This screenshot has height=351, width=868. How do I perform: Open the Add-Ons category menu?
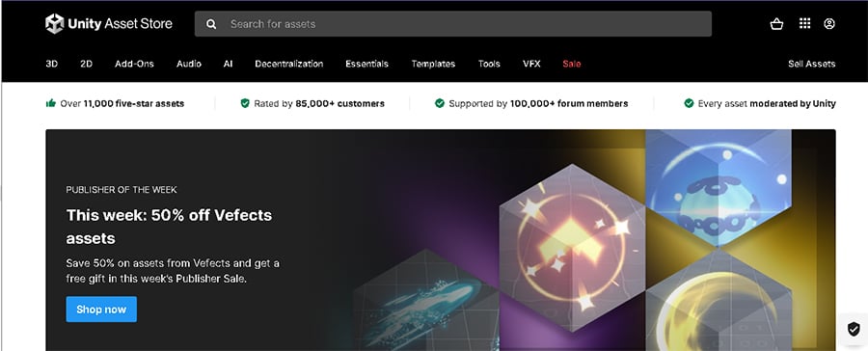click(134, 64)
